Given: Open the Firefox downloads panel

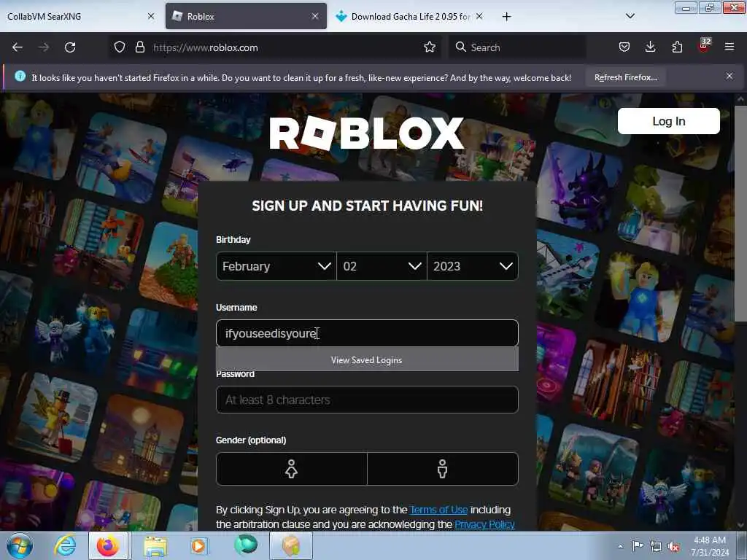Looking at the screenshot, I should [x=650, y=47].
